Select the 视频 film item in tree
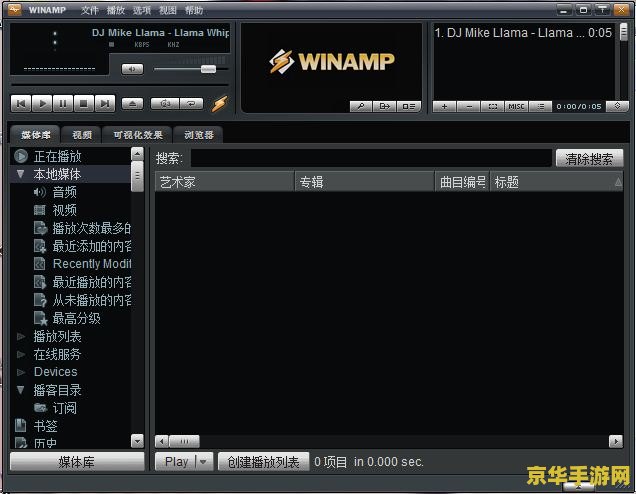636x494 pixels. coord(64,210)
